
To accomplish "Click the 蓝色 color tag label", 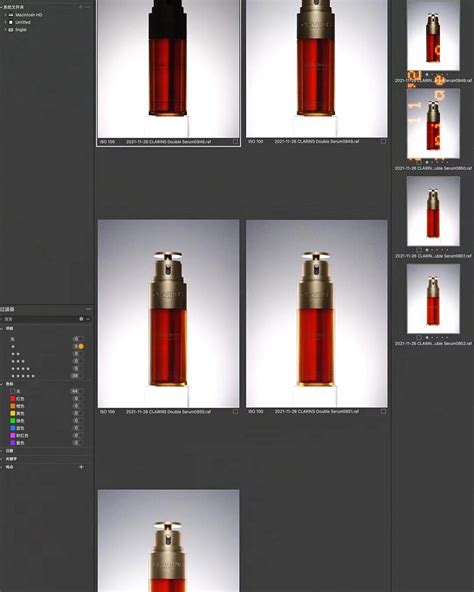I will [20, 428].
